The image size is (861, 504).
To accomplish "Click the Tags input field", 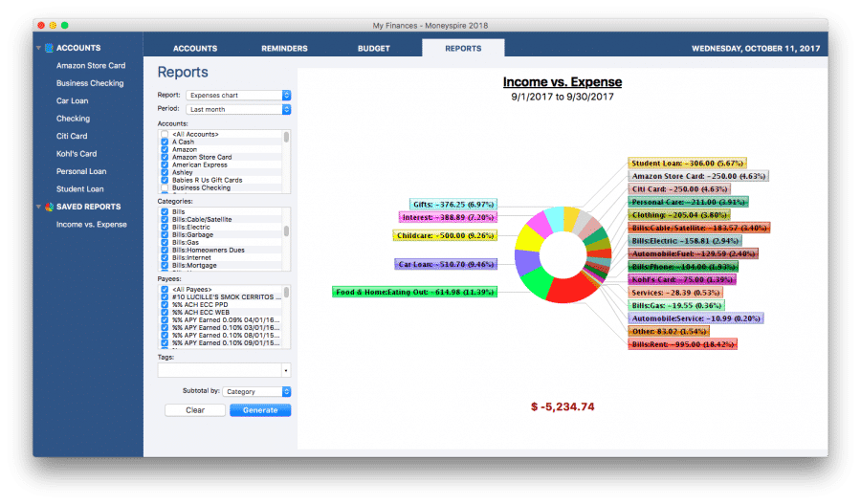I will (219, 370).
